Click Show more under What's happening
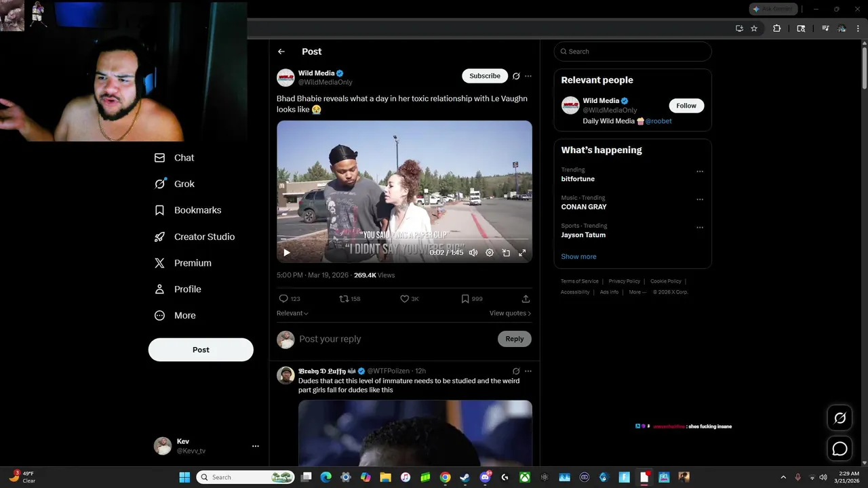Viewport: 868px width, 488px height. tap(578, 257)
